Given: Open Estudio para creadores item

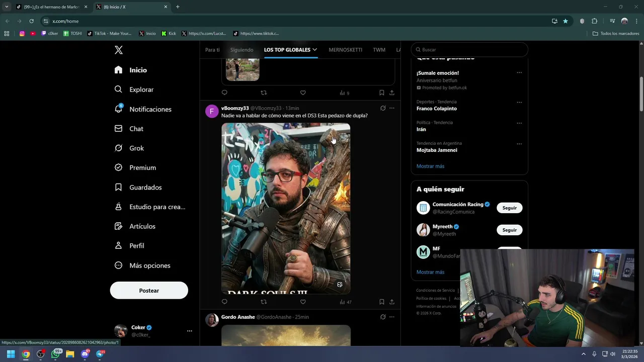Looking at the screenshot, I should [x=150, y=207].
